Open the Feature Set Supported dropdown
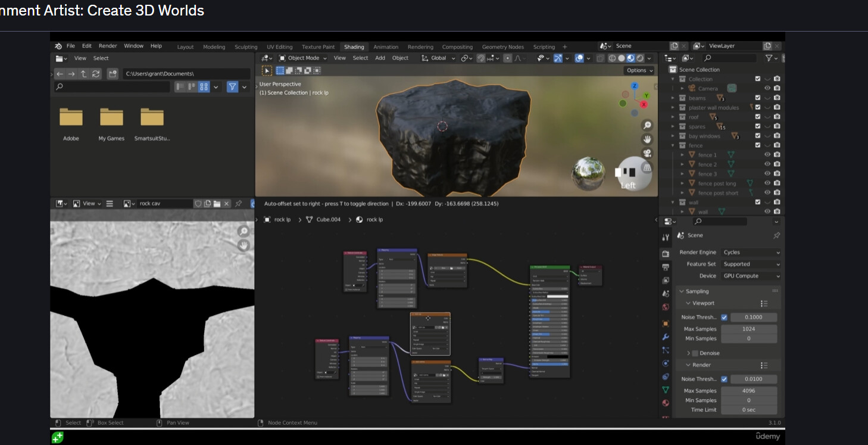The image size is (868, 445). pos(751,264)
